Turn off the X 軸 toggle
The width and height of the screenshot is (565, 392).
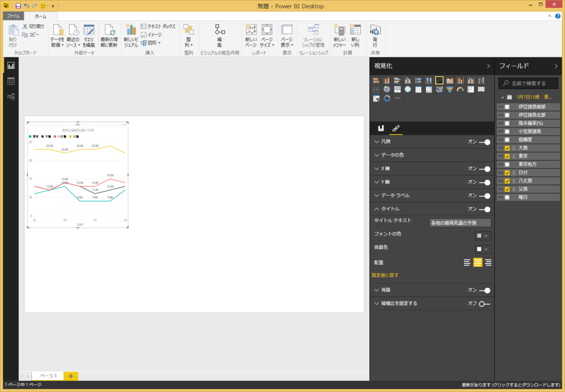[484, 169]
